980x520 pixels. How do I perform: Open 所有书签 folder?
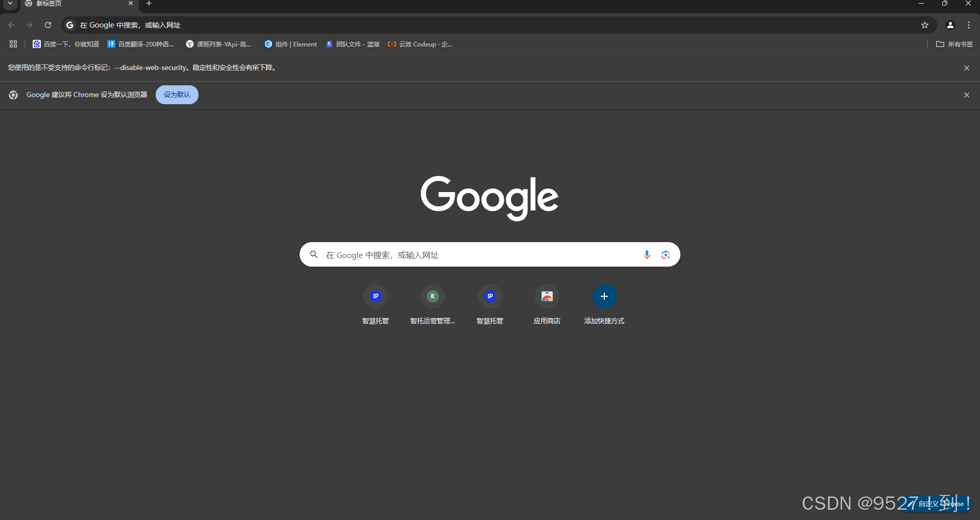coord(954,44)
